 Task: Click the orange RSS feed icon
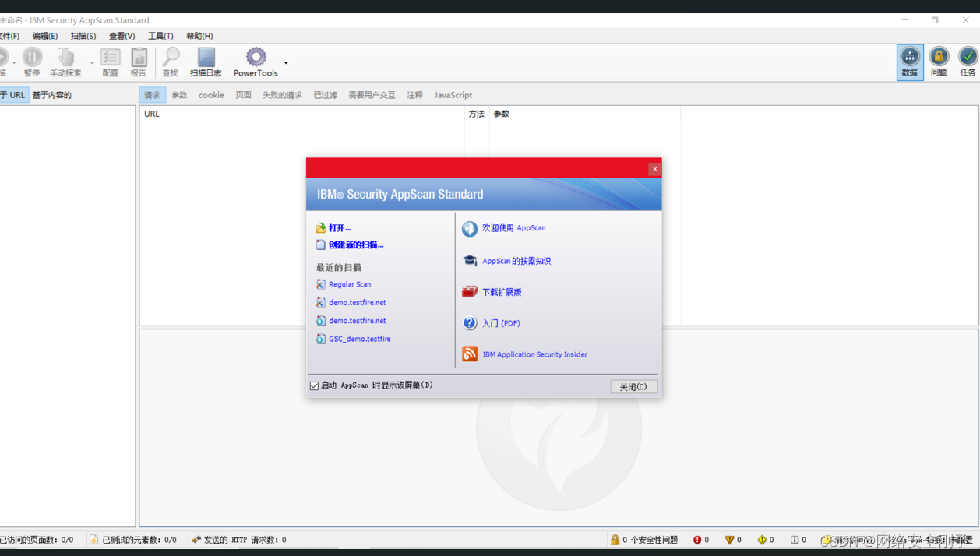(469, 354)
